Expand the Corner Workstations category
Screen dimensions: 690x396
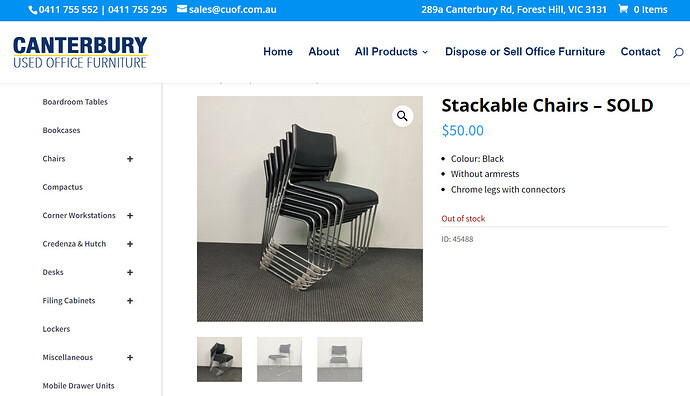click(x=130, y=216)
